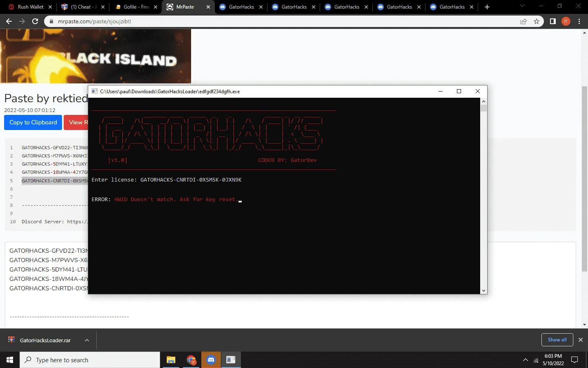Click the paste date 2022-05-10 07:01:12
Screen dimensions: 588x368
coord(30,110)
